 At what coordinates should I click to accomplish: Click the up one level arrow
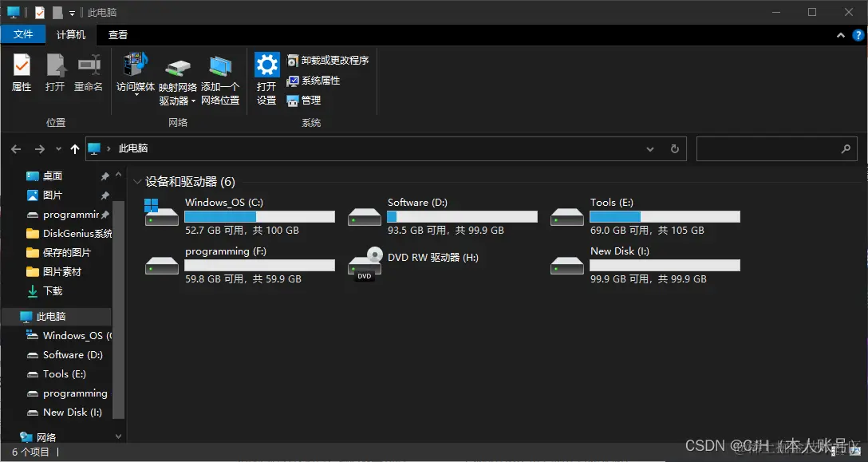[x=75, y=148]
